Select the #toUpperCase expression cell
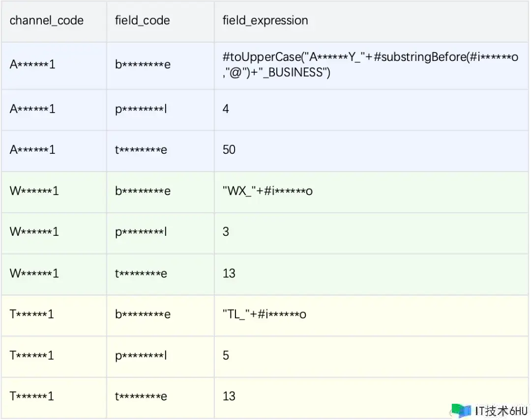 point(370,65)
